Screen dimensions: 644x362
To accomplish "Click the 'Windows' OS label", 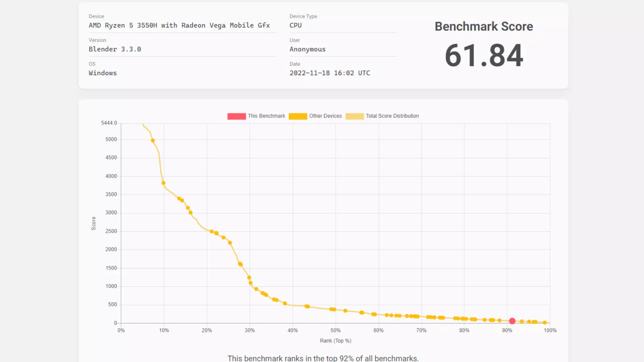I will 103,73.
